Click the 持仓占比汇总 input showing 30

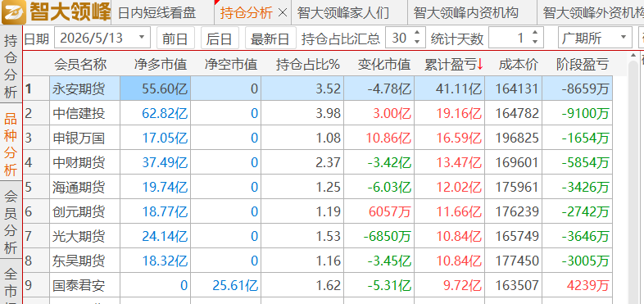point(399,39)
